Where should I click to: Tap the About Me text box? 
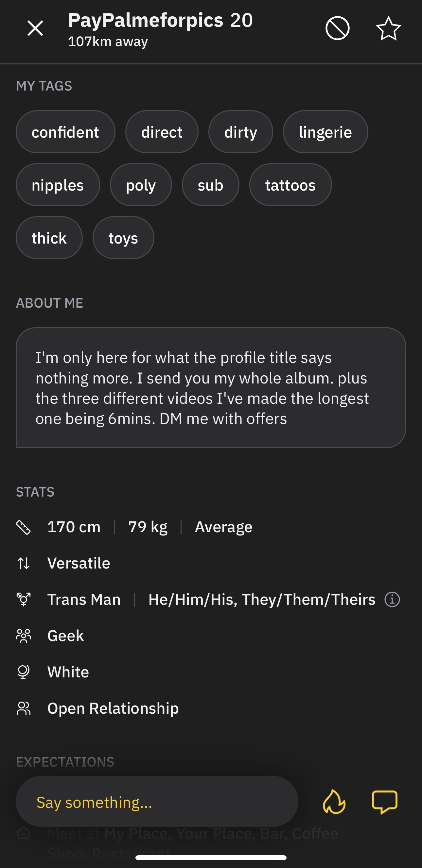(x=211, y=387)
